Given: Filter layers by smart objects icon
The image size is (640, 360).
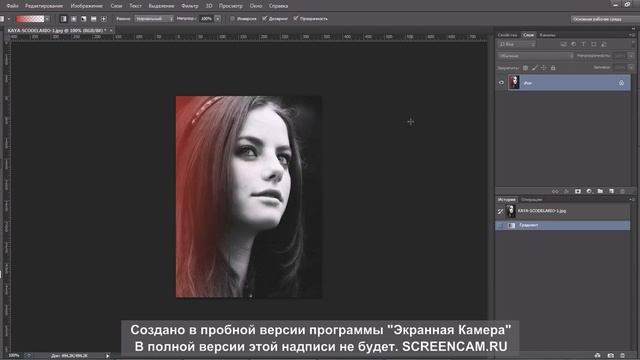Looking at the screenshot, I should [604, 44].
